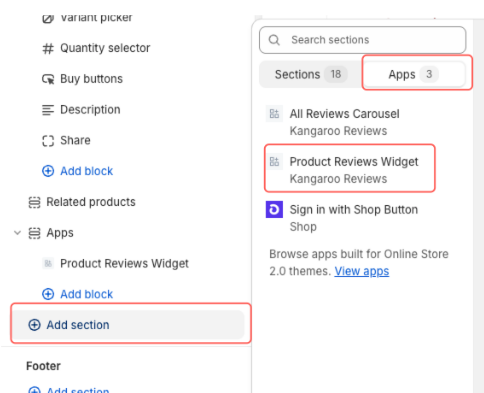Image resolution: width=484 pixels, height=393 pixels.
Task: Click the All Reviews Carousel app icon
Action: point(274,114)
